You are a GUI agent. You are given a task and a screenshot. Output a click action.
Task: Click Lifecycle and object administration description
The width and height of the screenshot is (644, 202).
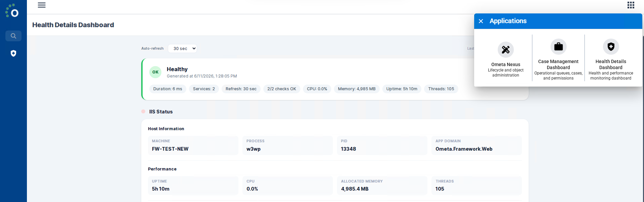click(506, 72)
